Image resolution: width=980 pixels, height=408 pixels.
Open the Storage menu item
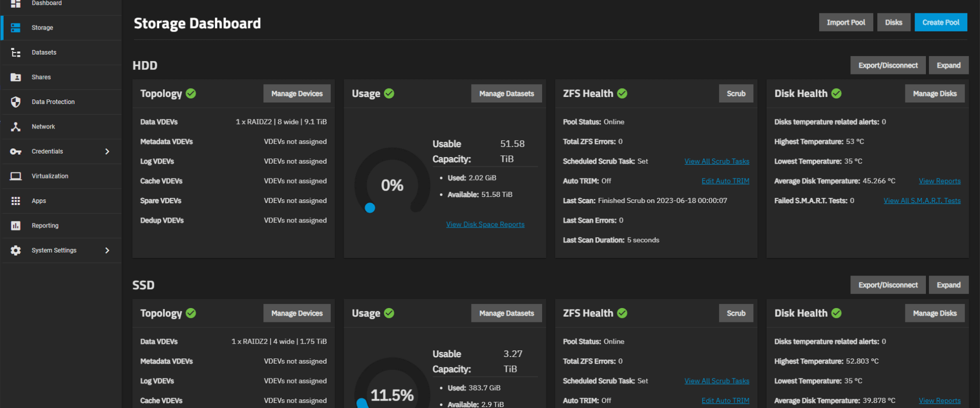(61, 28)
